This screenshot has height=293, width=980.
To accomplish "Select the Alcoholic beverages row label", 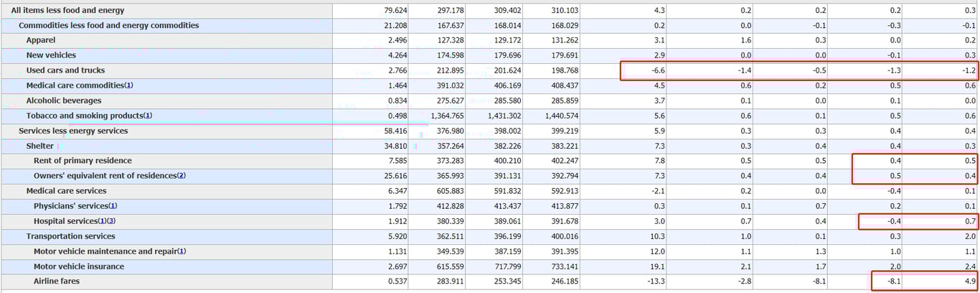I will click(64, 101).
